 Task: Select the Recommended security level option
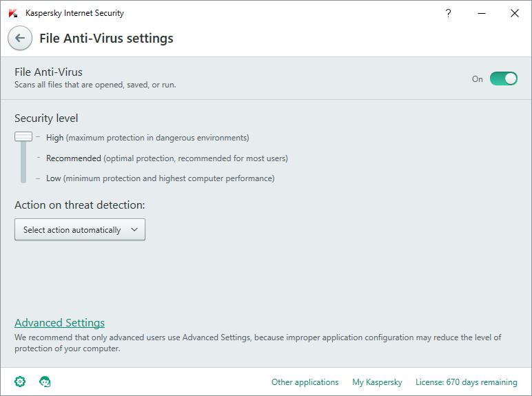point(74,158)
